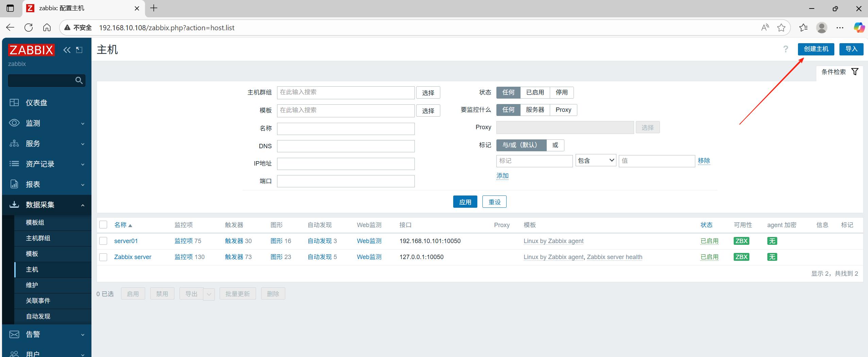Open 自动发现 submenu item
Image resolution: width=868 pixels, height=357 pixels.
[x=53, y=316]
